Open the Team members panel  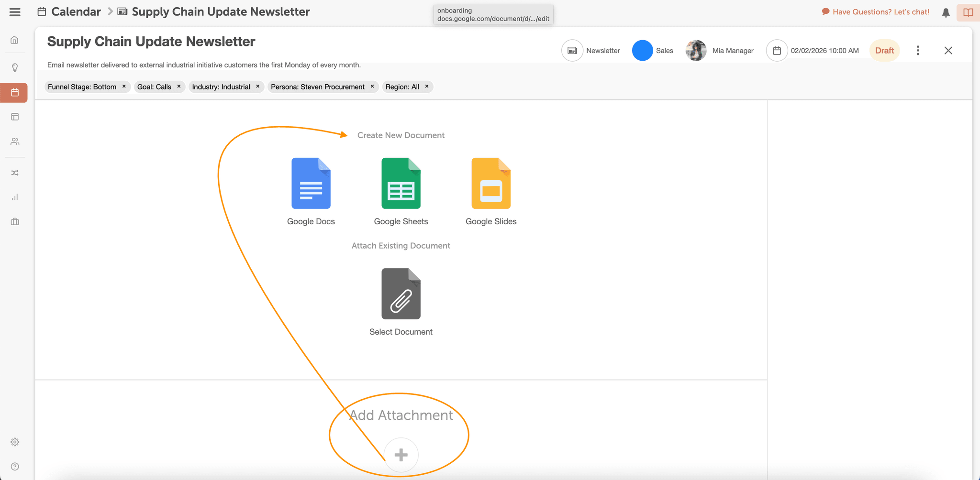pyautogui.click(x=14, y=142)
